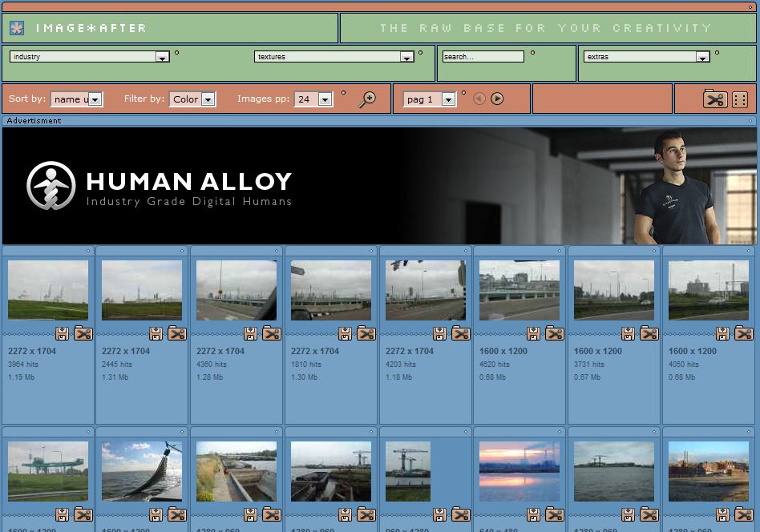Add the fishing net boat image to lightbox
This screenshot has height=532, width=760.
tap(177, 514)
